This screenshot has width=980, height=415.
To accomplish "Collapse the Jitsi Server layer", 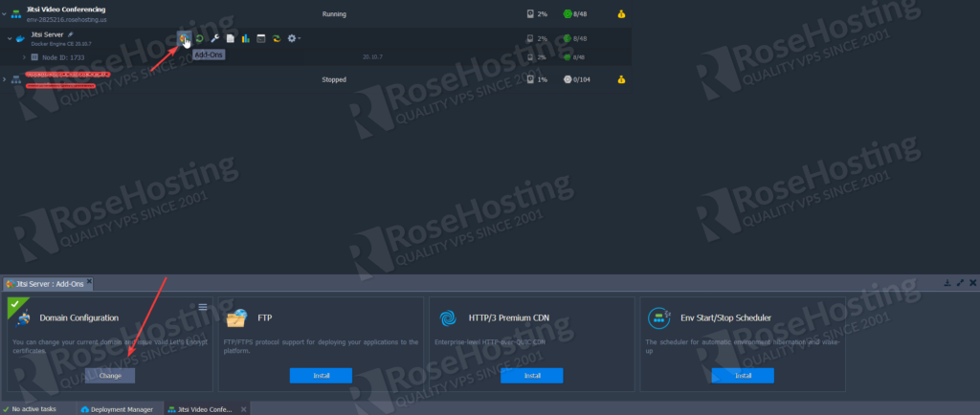I will click(x=10, y=38).
